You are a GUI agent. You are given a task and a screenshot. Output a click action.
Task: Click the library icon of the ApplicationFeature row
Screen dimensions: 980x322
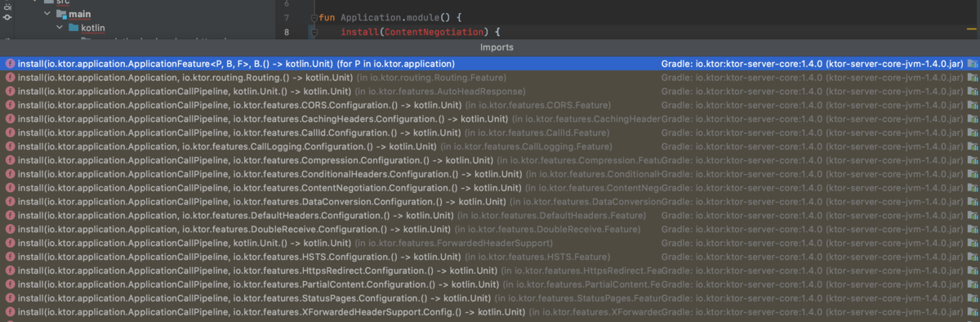pos(973,64)
